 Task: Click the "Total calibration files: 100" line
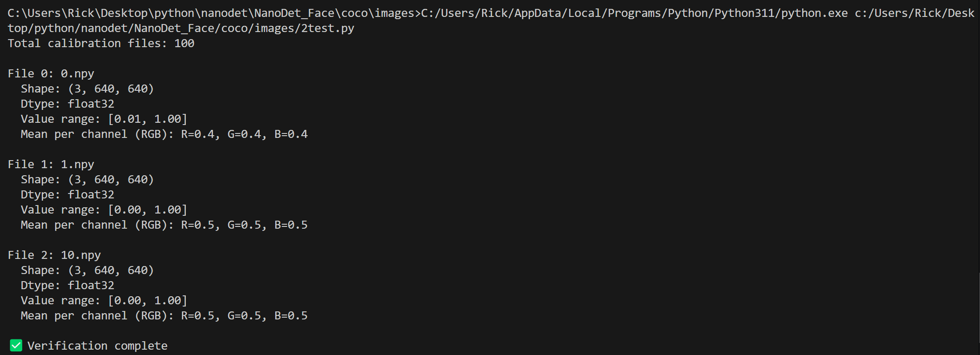101,43
